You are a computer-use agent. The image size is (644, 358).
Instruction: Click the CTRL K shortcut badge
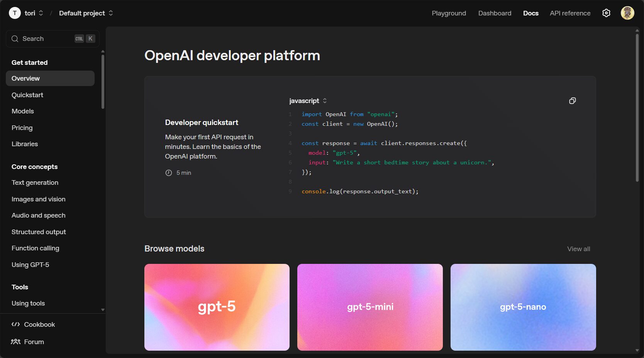point(85,39)
